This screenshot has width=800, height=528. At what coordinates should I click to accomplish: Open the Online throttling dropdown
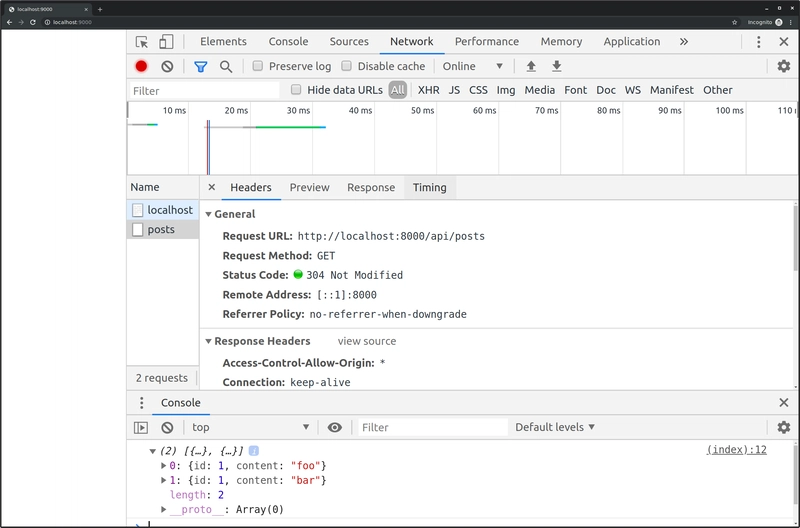point(473,66)
